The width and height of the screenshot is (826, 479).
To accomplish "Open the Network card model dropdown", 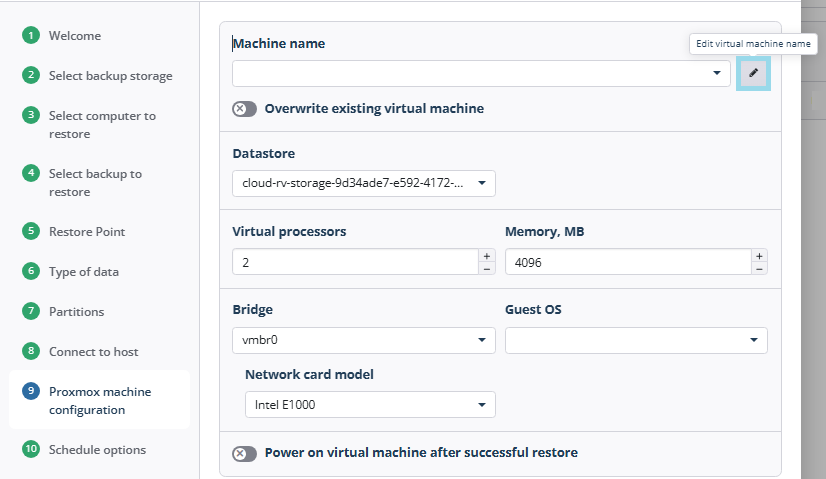I will tap(370, 405).
